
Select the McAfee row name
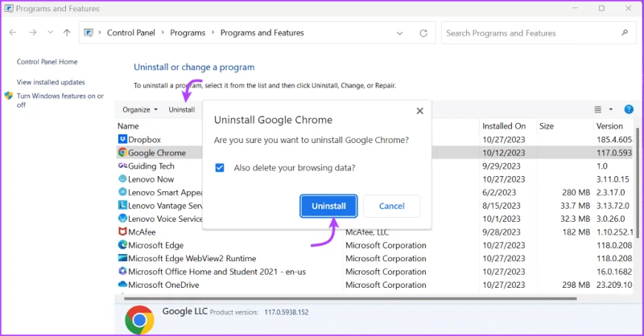(x=142, y=232)
